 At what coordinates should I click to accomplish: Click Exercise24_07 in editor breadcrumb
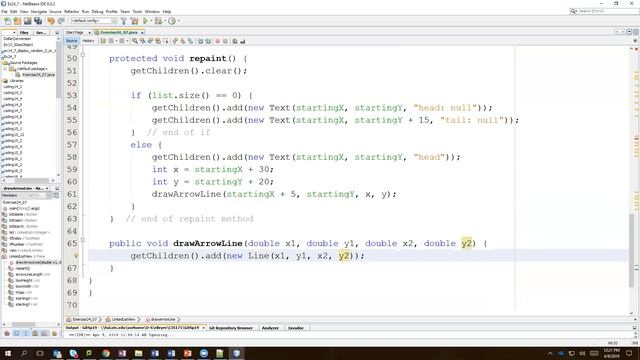coord(85,319)
